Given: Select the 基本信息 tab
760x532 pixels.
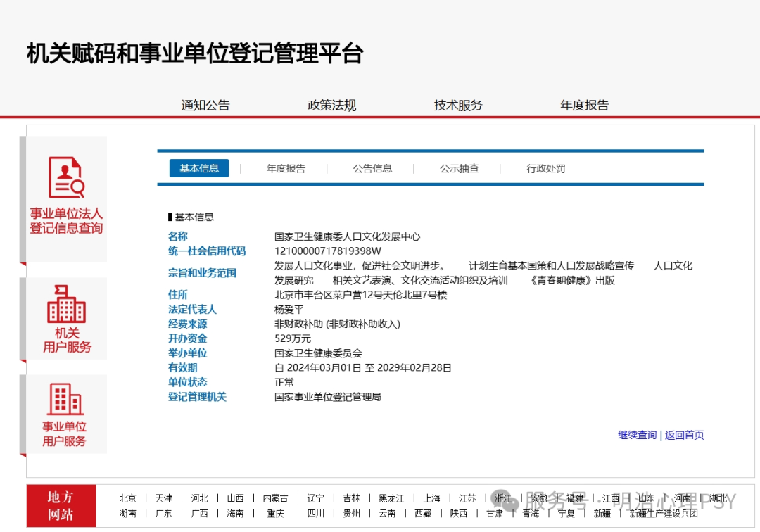Looking at the screenshot, I should click(x=199, y=169).
